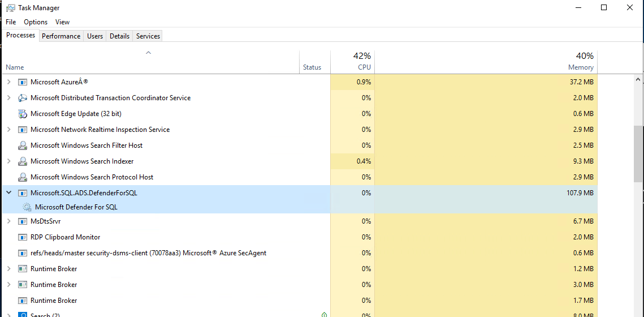Select the Microsoft Windows Search Filter Host row

300,145
